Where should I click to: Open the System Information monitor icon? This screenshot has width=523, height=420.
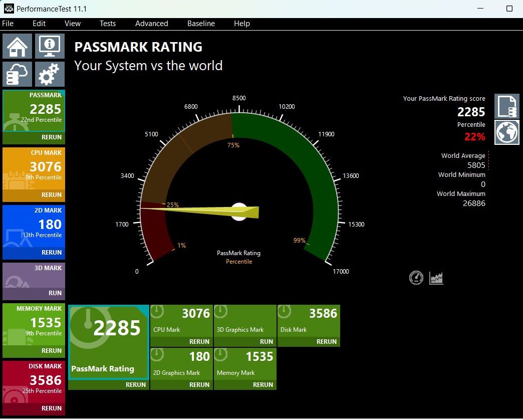(50, 47)
